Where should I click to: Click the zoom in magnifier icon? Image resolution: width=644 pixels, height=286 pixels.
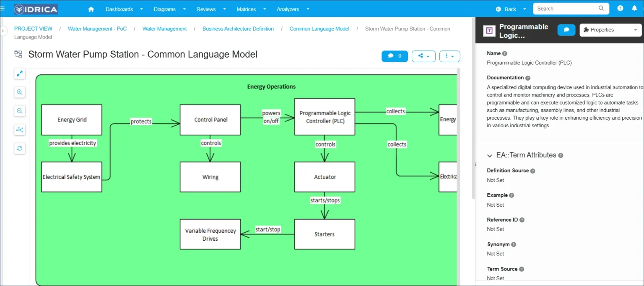click(x=20, y=92)
